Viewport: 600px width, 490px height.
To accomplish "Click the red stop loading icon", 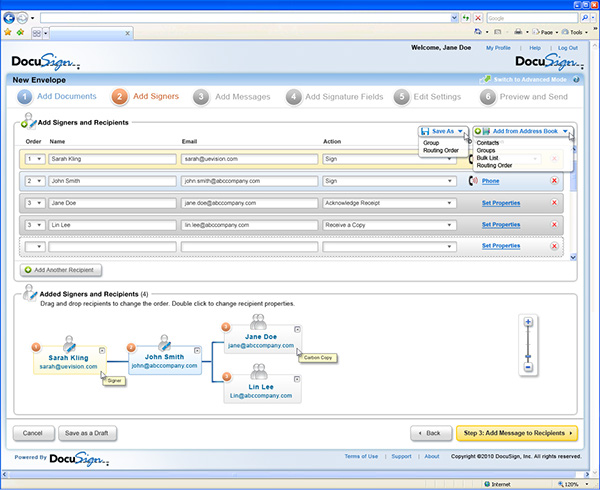I will 478,18.
